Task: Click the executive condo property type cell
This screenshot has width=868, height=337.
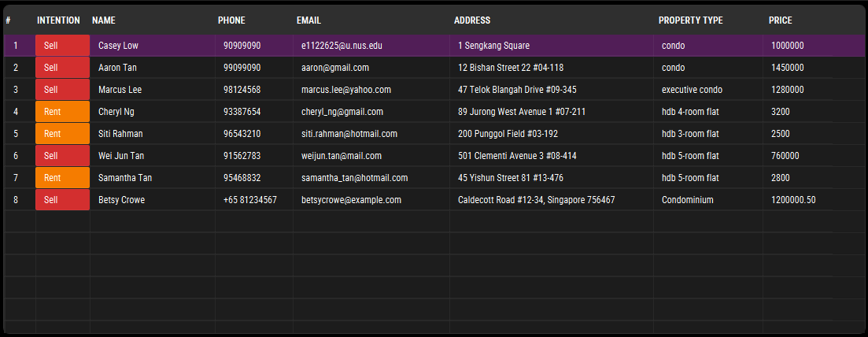Action: pos(692,90)
